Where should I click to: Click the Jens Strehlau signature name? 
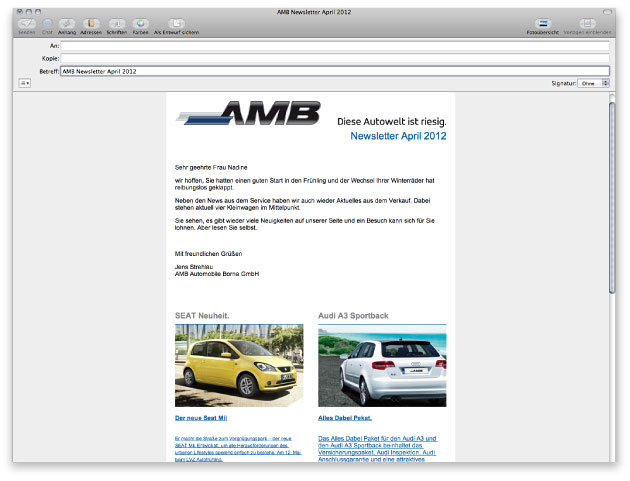[x=194, y=267]
